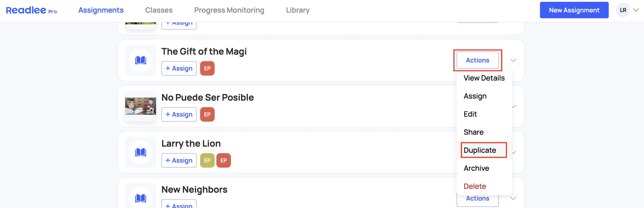Open the Library tab
This screenshot has height=208, width=644.
coord(298,10)
